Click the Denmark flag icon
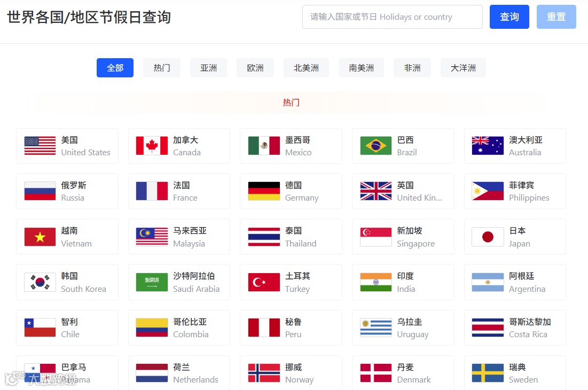 tap(376, 373)
